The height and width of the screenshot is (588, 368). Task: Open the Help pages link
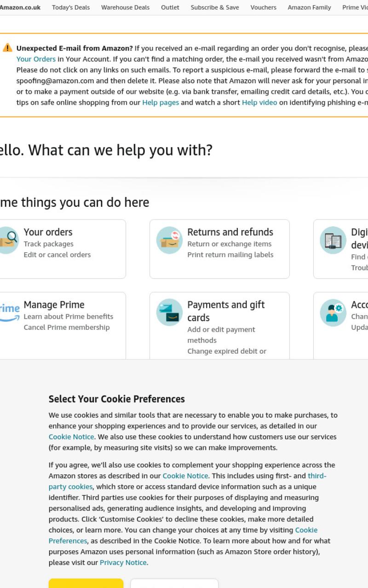click(161, 102)
